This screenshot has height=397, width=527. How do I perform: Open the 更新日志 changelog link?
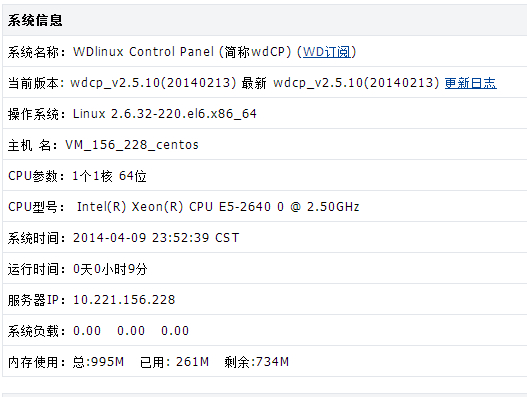[x=471, y=83]
